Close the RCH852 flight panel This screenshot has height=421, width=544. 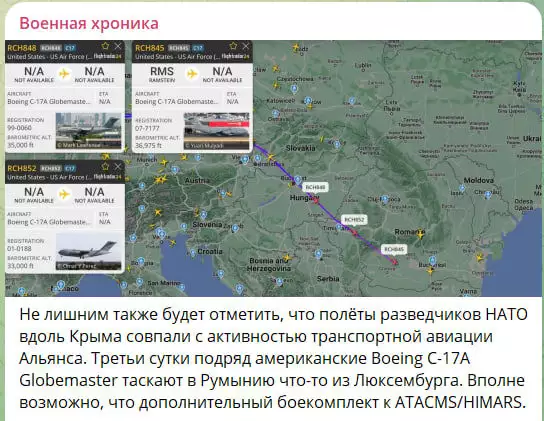[x=118, y=167]
